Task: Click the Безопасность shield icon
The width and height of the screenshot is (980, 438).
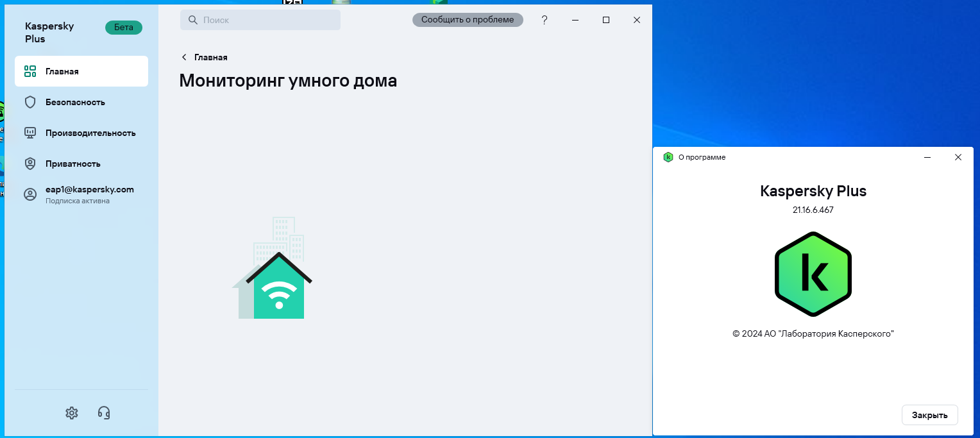Action: tap(30, 102)
